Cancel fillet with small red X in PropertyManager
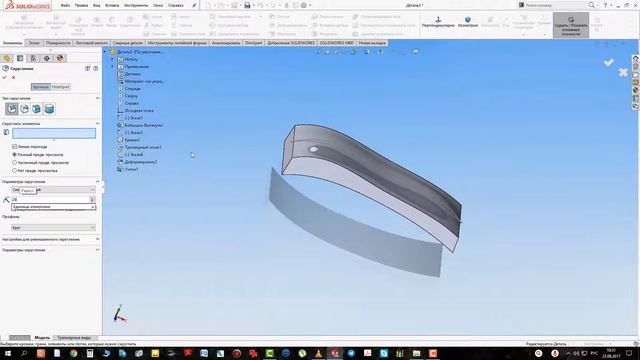The width and height of the screenshot is (640, 360). (x=13, y=77)
